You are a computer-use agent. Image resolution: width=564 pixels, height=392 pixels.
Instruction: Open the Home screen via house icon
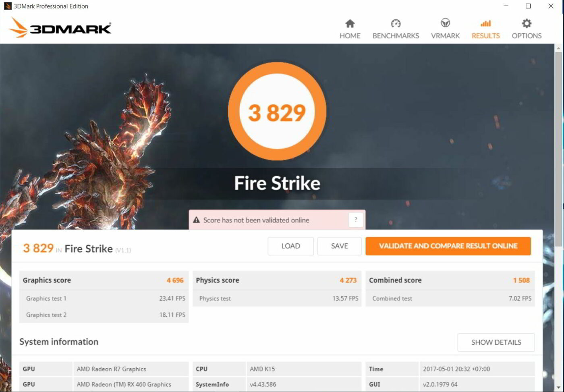coord(350,24)
